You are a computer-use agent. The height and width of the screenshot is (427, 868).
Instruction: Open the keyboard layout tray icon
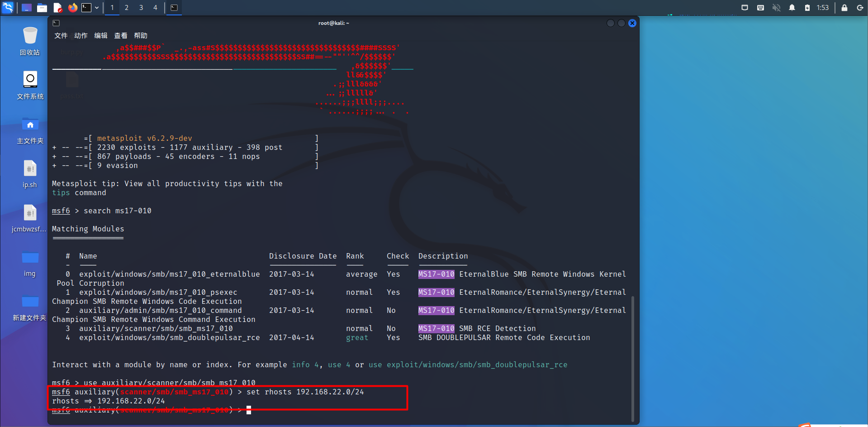pyautogui.click(x=760, y=8)
